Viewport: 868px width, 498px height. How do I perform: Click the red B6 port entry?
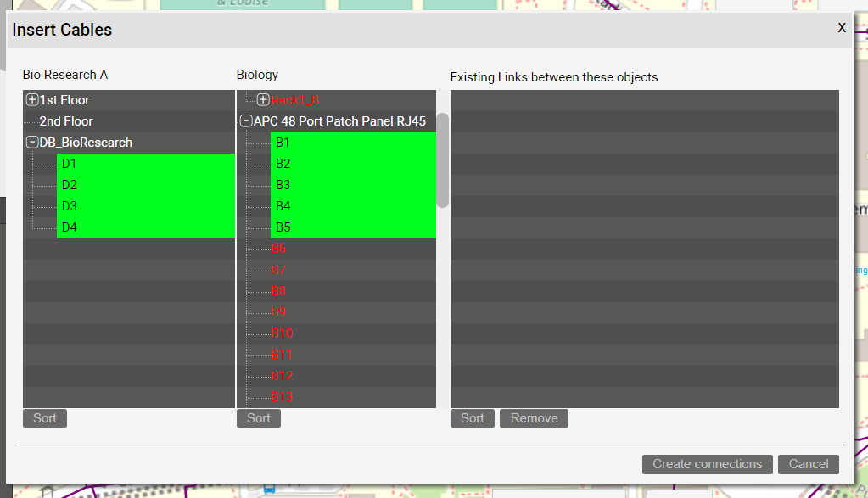[x=278, y=249]
